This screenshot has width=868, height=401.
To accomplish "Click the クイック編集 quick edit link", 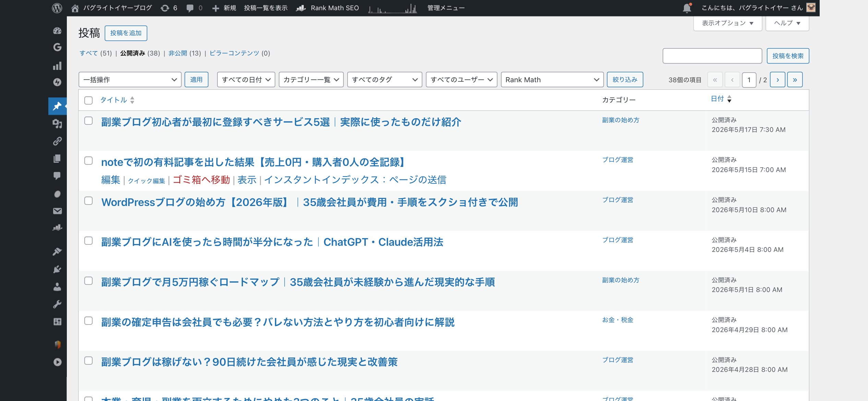I will click(146, 181).
